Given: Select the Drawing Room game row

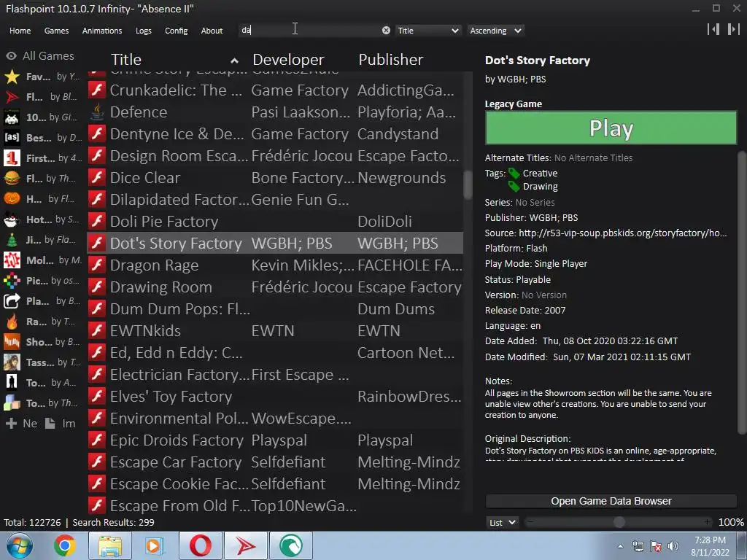Looking at the screenshot, I should click(275, 287).
